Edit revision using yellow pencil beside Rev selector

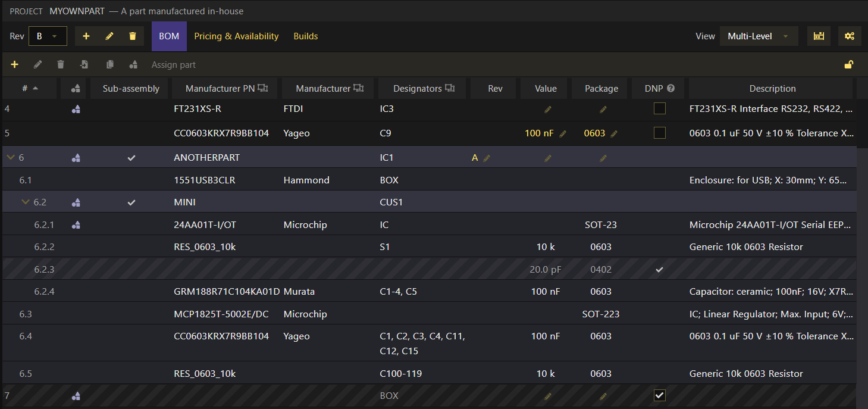(x=109, y=36)
